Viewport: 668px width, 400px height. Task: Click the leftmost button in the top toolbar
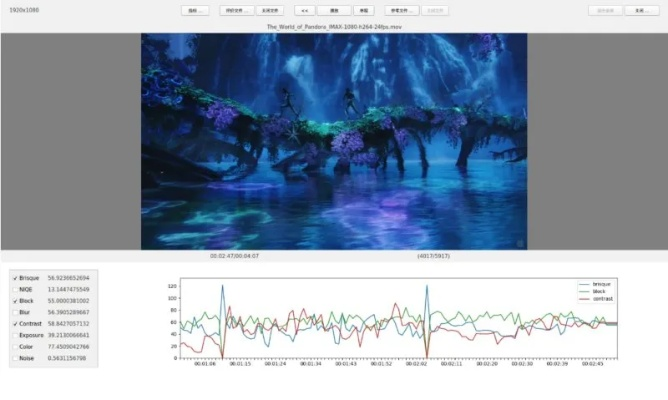[x=195, y=10]
